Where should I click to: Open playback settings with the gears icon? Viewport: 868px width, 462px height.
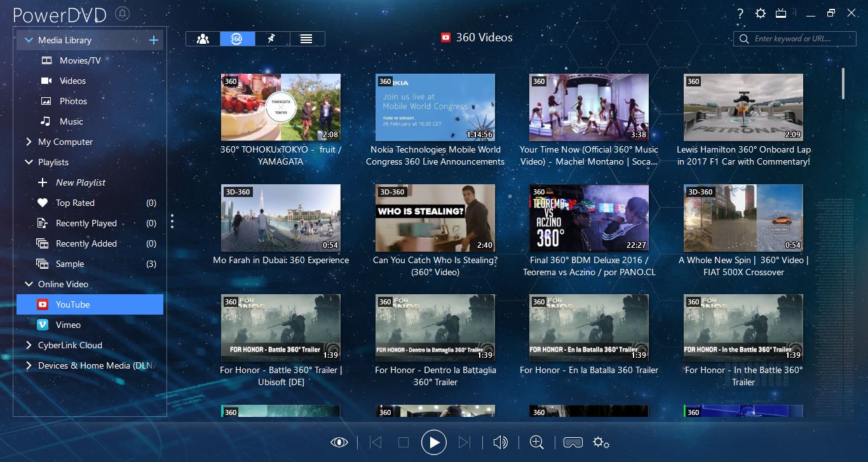[x=601, y=442]
